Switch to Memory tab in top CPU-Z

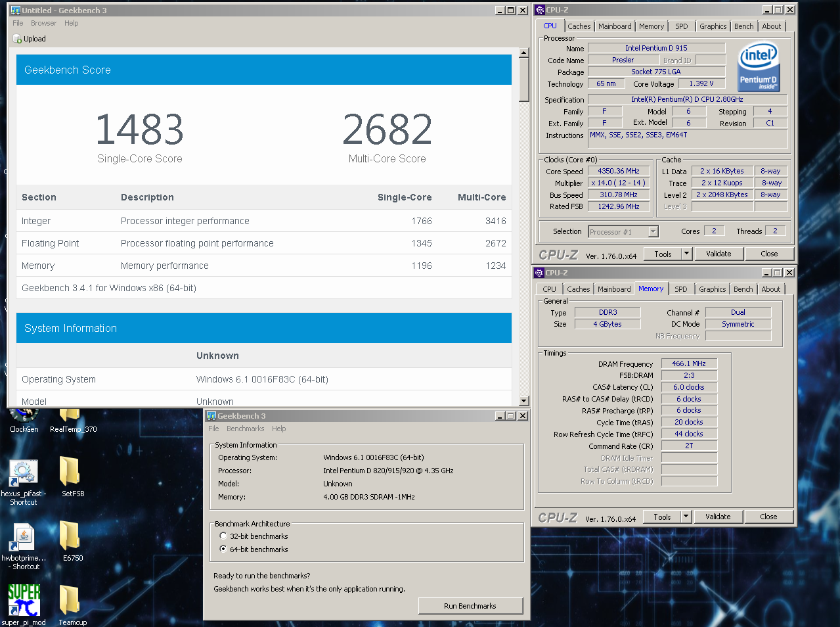(x=652, y=26)
